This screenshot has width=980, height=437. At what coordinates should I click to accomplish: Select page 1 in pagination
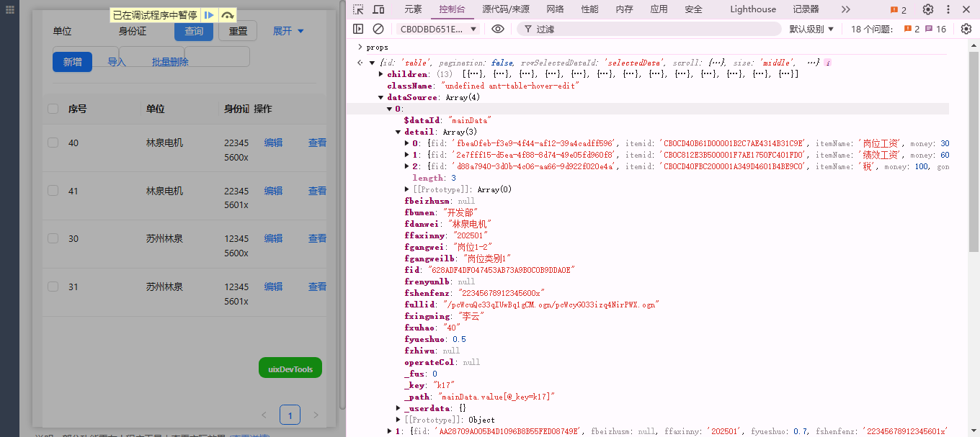(290, 415)
